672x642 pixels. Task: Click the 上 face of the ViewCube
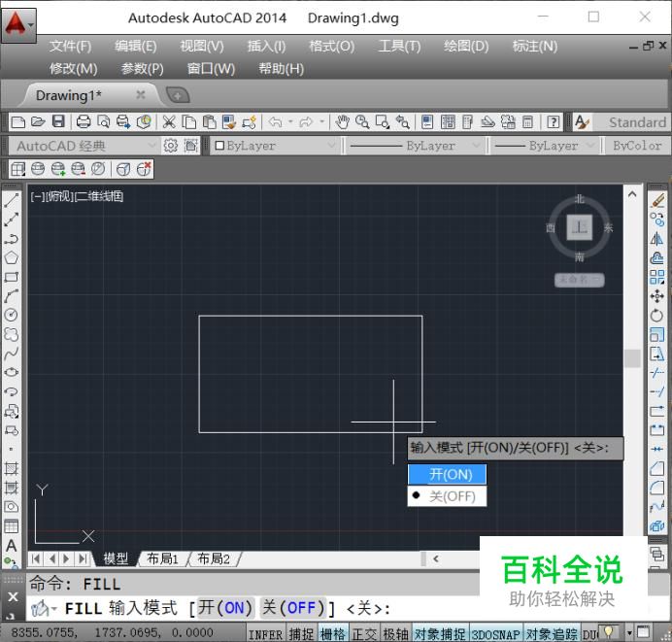pos(580,227)
